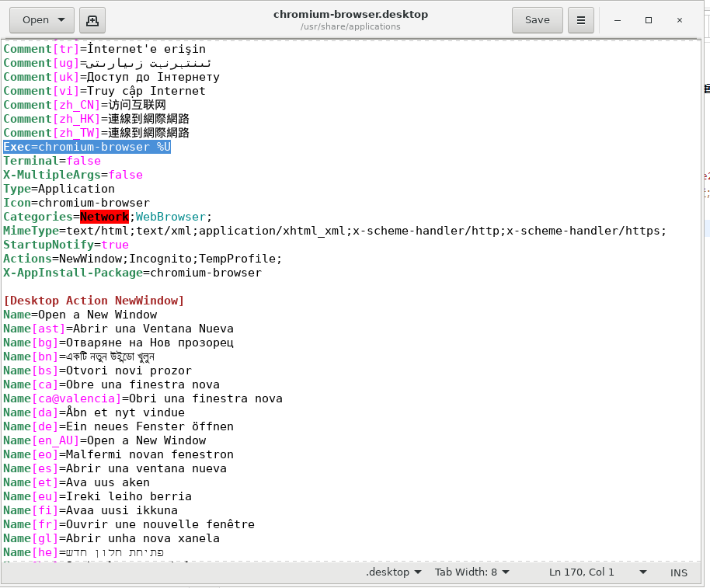
Task: Click the Actions=NewWindow;Incognito;TempProfile; line
Action: 143,259
